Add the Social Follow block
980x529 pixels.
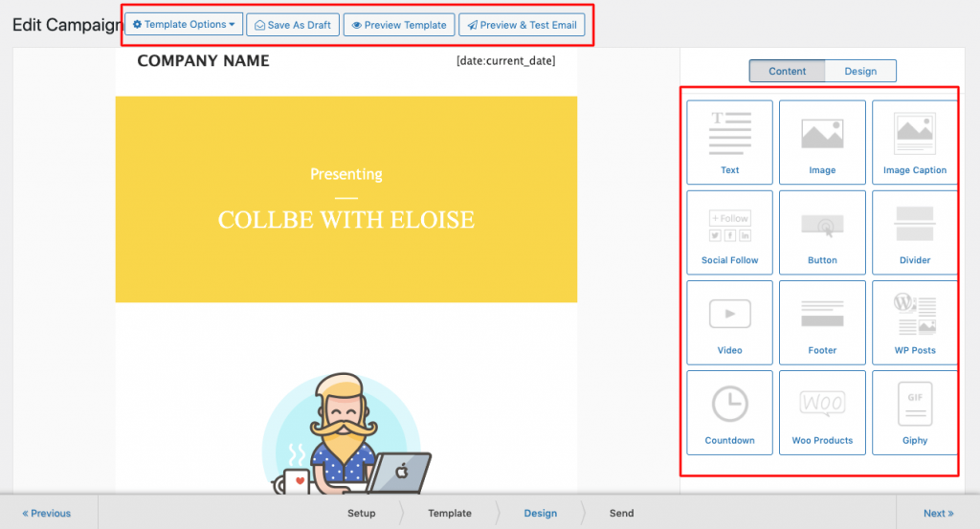coord(729,232)
